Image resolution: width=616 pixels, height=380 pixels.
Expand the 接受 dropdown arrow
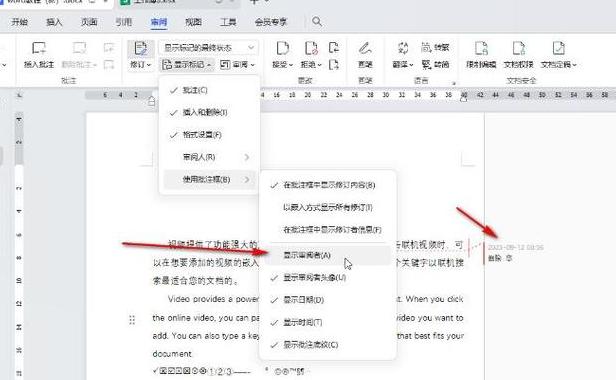tap(291, 65)
